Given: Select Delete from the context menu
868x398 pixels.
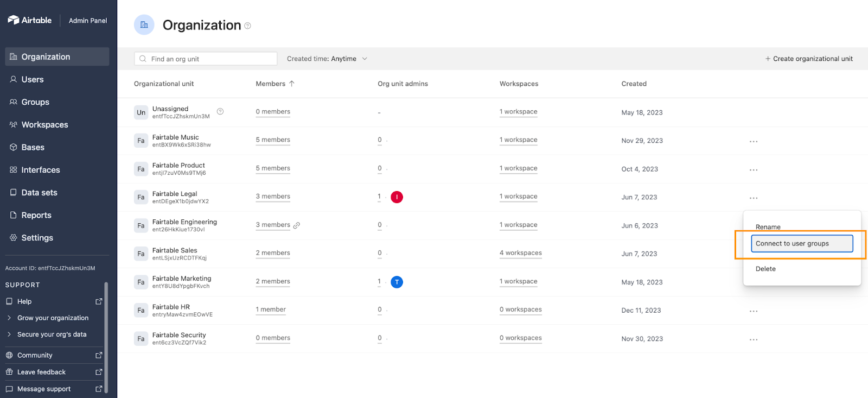Looking at the screenshot, I should pyautogui.click(x=765, y=269).
